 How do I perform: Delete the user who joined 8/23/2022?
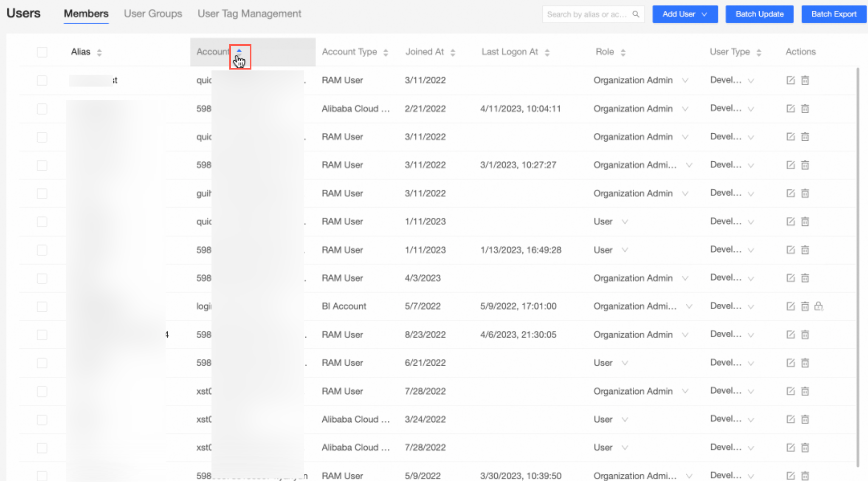click(x=805, y=335)
